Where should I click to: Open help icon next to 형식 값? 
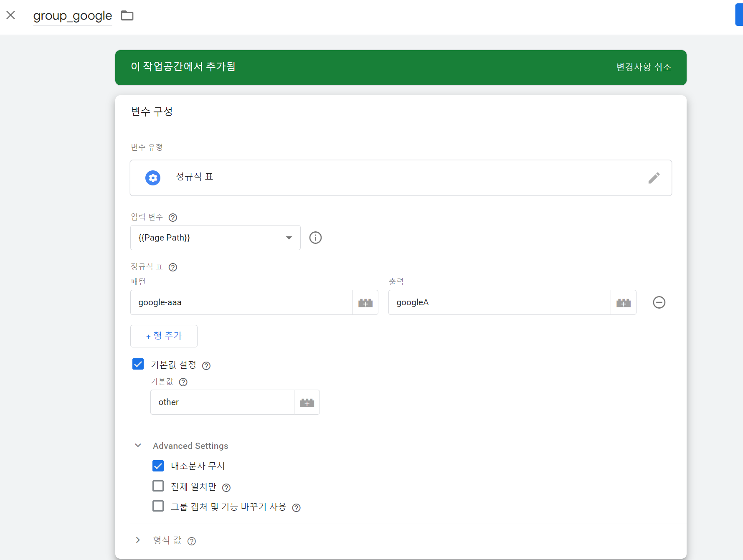tap(192, 541)
